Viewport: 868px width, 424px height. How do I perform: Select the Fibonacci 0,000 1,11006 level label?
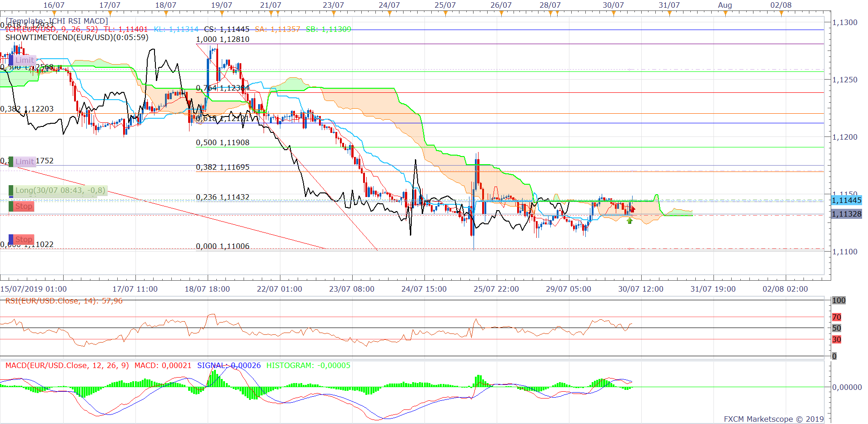pos(223,246)
